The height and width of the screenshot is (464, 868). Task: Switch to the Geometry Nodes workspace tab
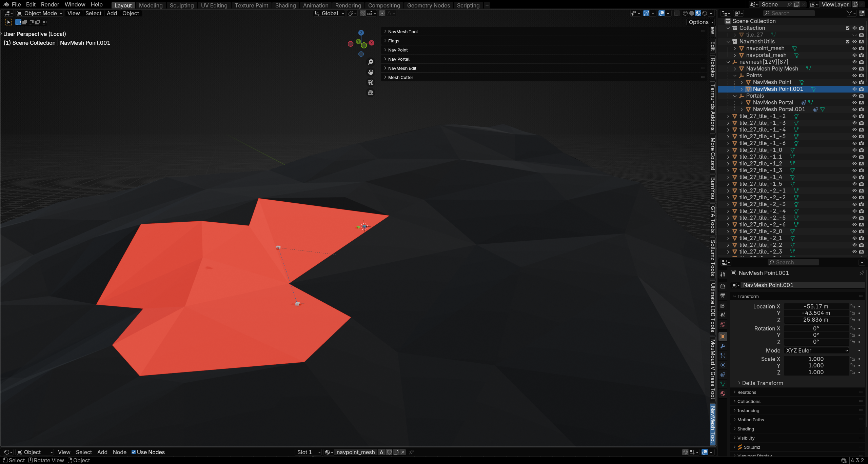click(428, 5)
